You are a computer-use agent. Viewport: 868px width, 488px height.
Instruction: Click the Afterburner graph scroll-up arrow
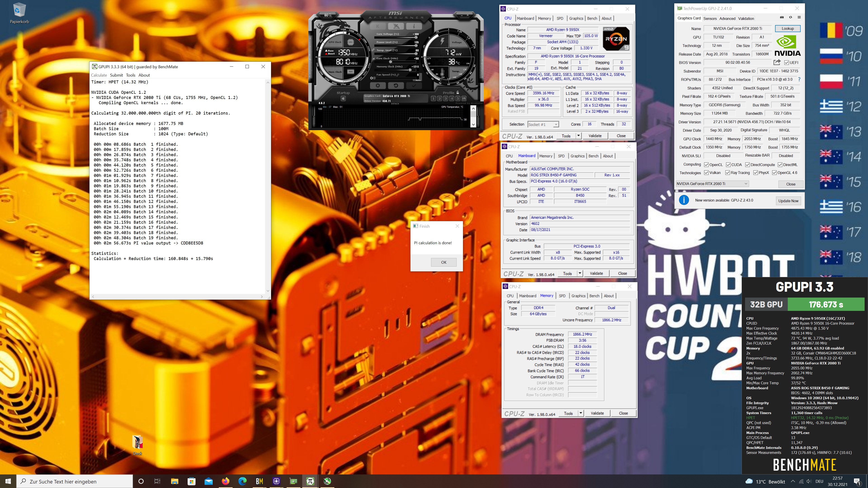tap(473, 108)
